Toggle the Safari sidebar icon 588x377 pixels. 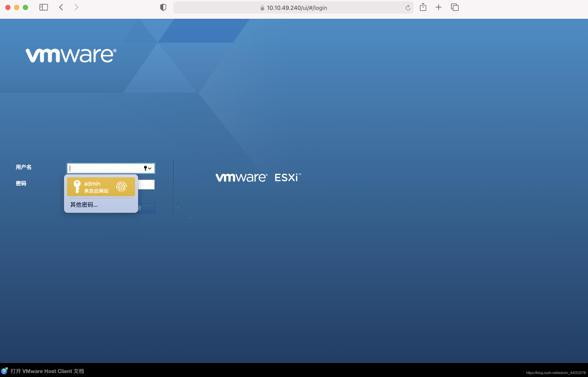44,7
